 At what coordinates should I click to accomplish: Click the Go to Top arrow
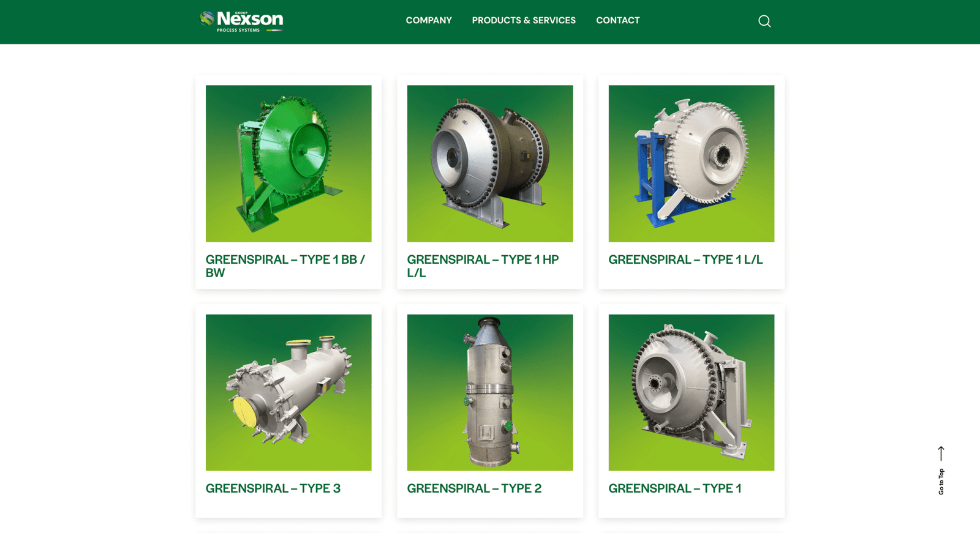pyautogui.click(x=941, y=453)
